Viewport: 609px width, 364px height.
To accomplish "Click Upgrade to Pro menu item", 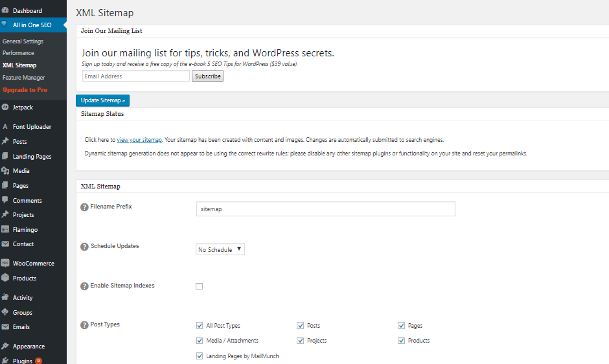I will 25,90.
